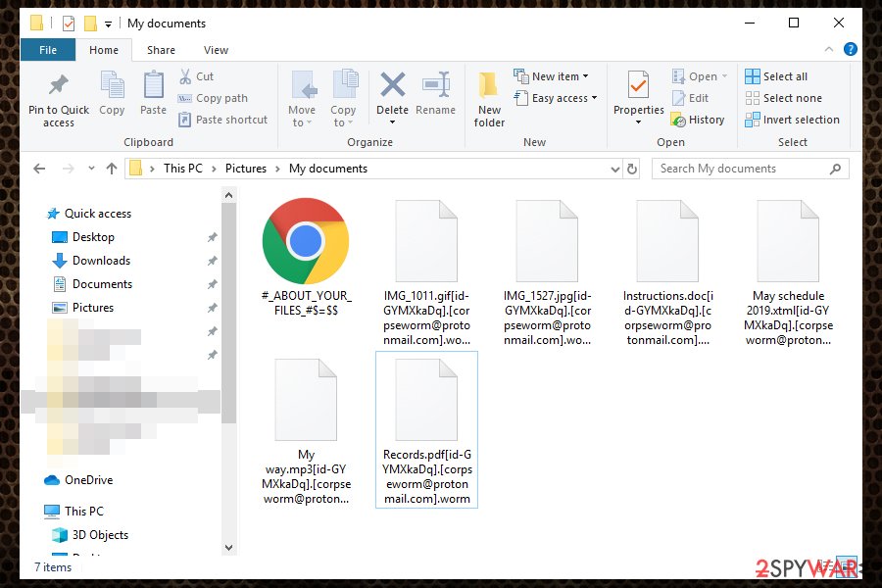Open the New item dropdown
This screenshot has height=588, width=882.
click(551, 76)
